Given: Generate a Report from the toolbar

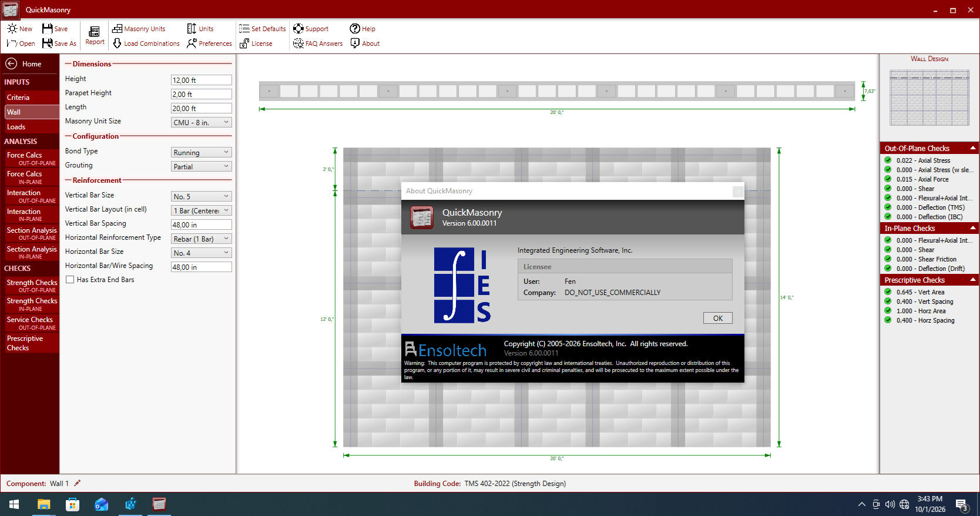Looking at the screenshot, I should tap(95, 35).
